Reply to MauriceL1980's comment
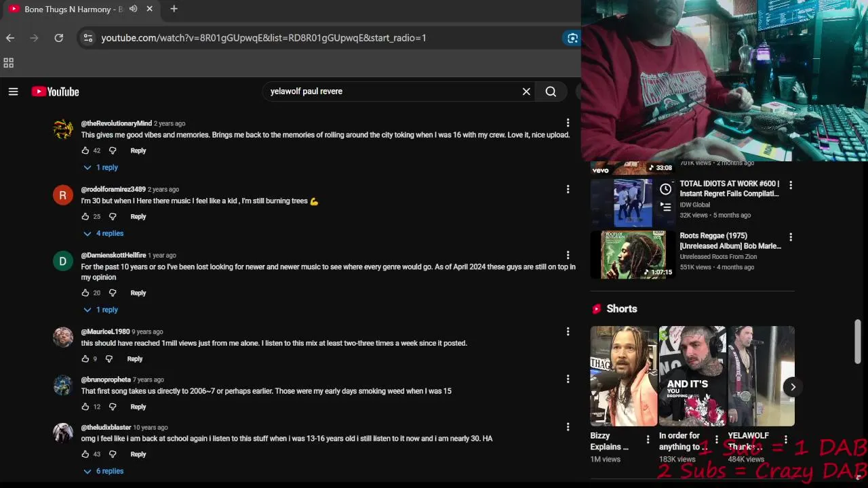This screenshot has height=488, width=868. [x=135, y=359]
